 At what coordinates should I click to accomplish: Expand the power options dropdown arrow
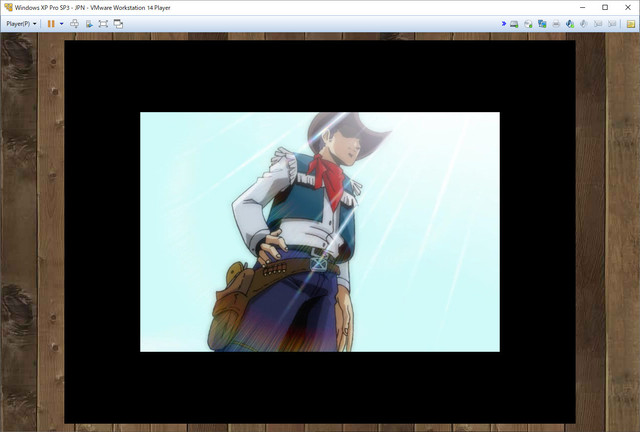coord(62,24)
